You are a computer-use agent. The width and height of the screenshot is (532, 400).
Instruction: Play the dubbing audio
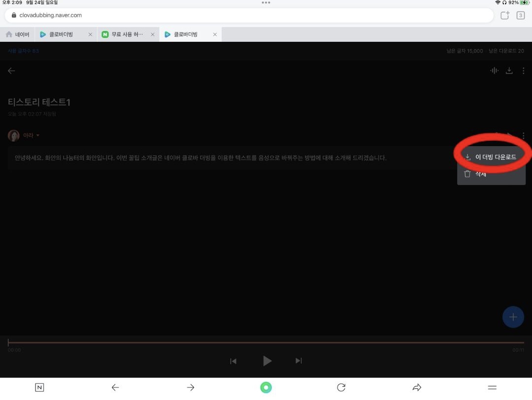coord(267,361)
